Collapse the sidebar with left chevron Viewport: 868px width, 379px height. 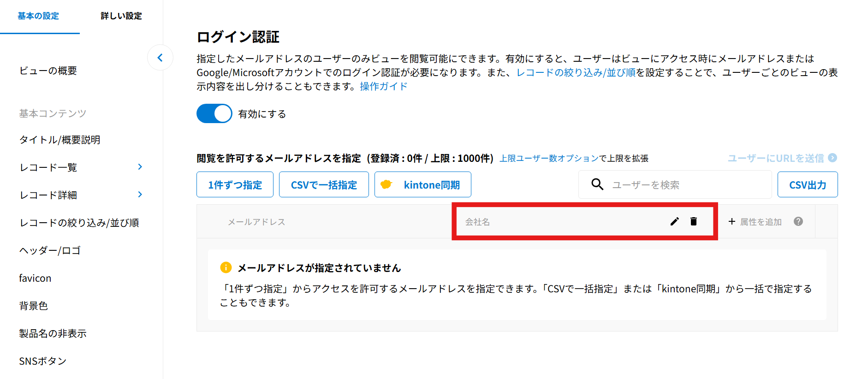pyautogui.click(x=160, y=58)
